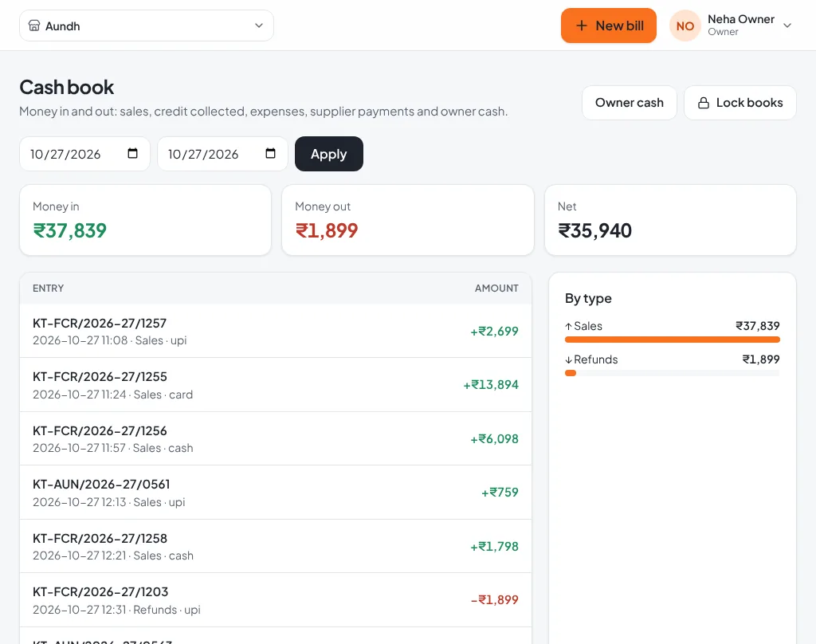
Task: Click the +₹759 amount
Action: (500, 493)
